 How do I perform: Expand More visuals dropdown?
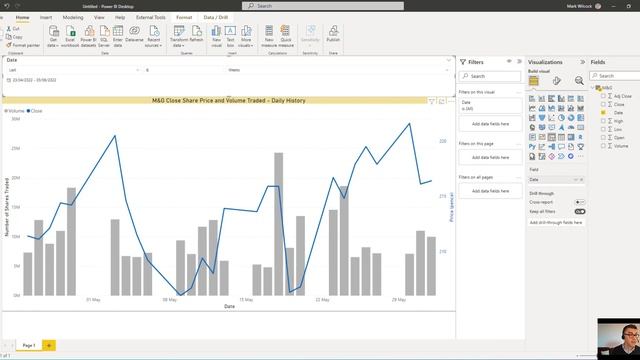(246, 36)
